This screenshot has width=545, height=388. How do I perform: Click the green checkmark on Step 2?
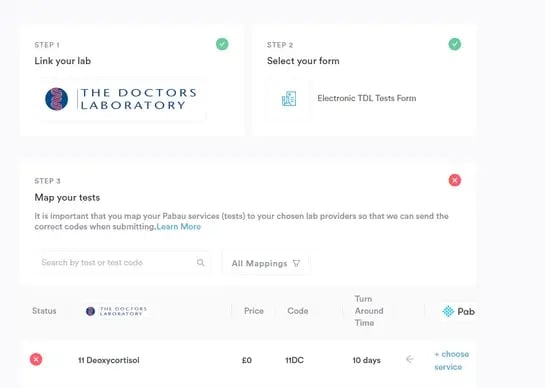[x=455, y=44]
